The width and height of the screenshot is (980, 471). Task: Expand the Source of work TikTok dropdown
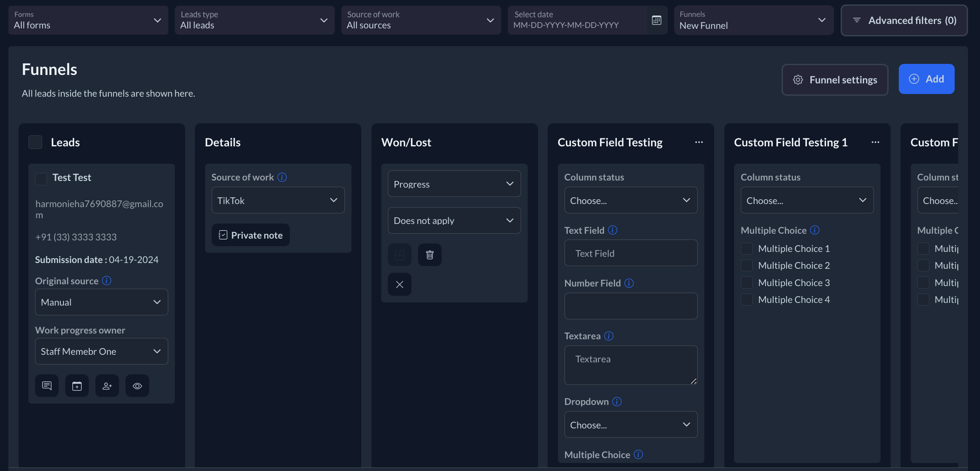pyautogui.click(x=278, y=200)
